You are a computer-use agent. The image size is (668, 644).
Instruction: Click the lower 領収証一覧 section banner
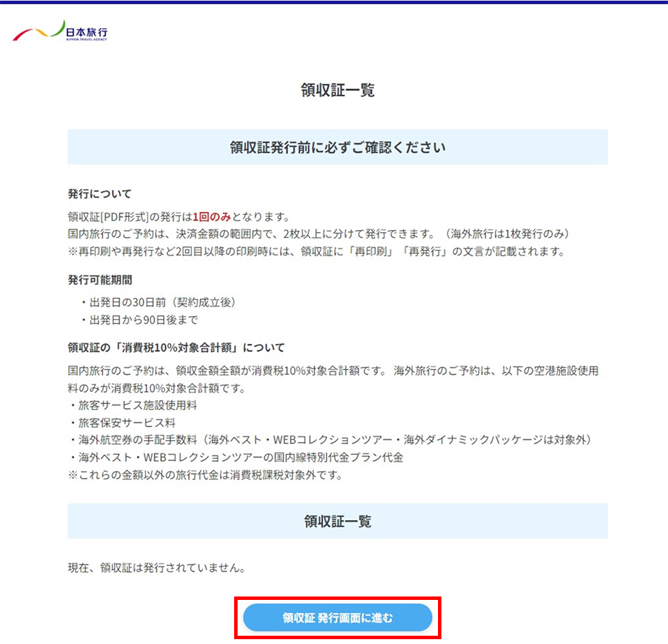point(337,521)
